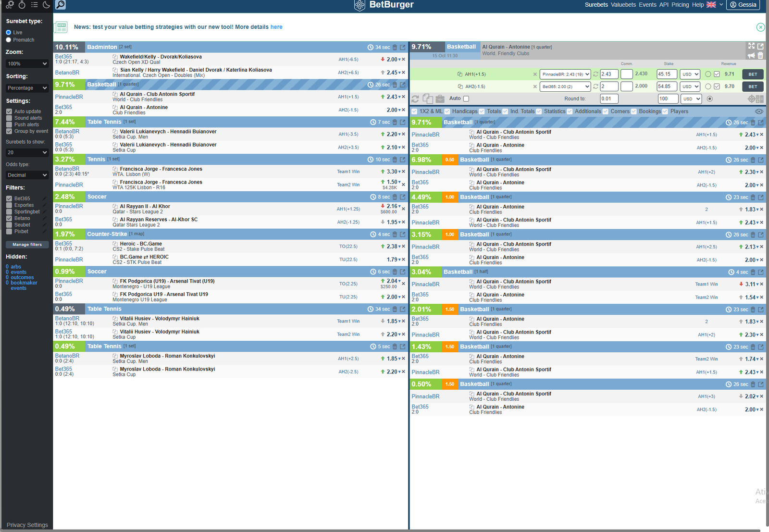Click the briefcase icon in calculator toolbar
Viewport: 769px width, 532px height.
click(x=440, y=99)
